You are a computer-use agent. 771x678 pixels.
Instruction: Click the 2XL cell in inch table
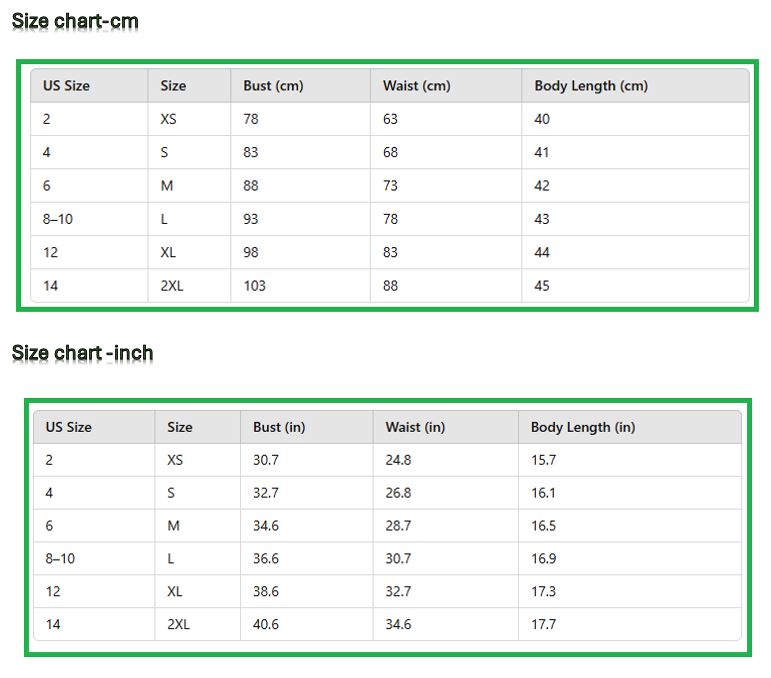[179, 624]
